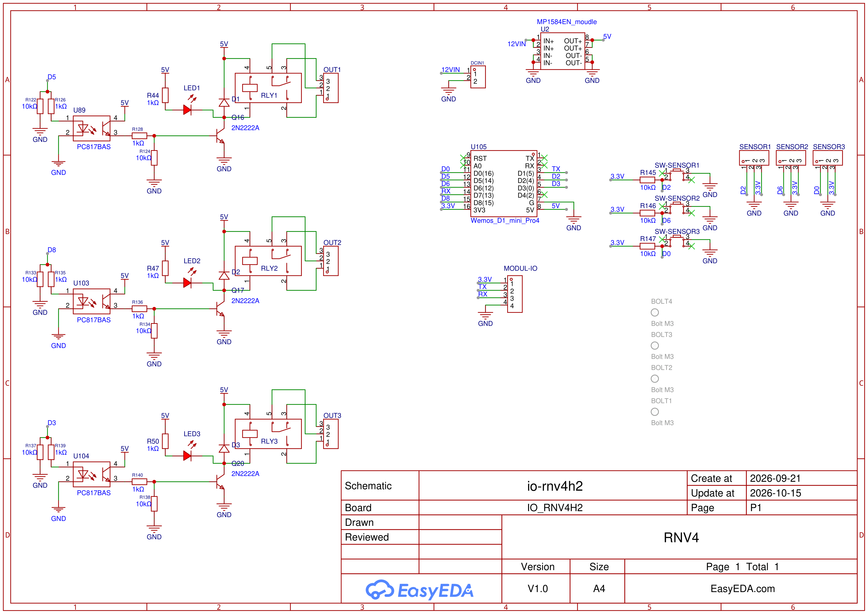868x614 pixels.
Task: Click the 12VIN net label near DCIN1
Action: (451, 70)
